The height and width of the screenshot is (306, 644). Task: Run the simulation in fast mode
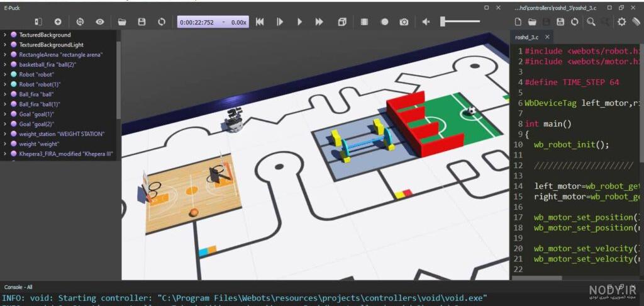[319, 22]
